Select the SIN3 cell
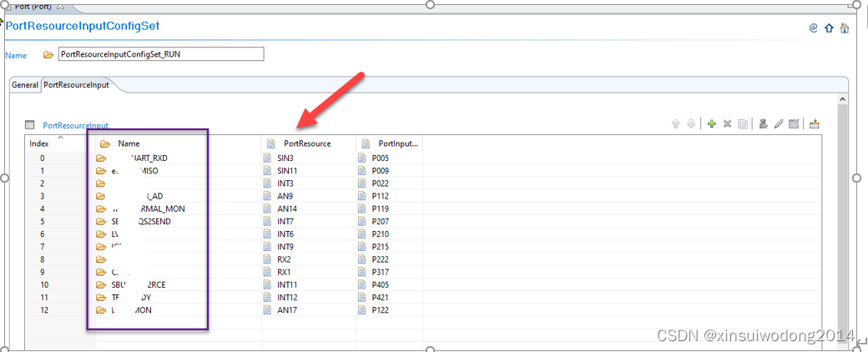Image resolution: width=868 pixels, height=352 pixels. 285,158
